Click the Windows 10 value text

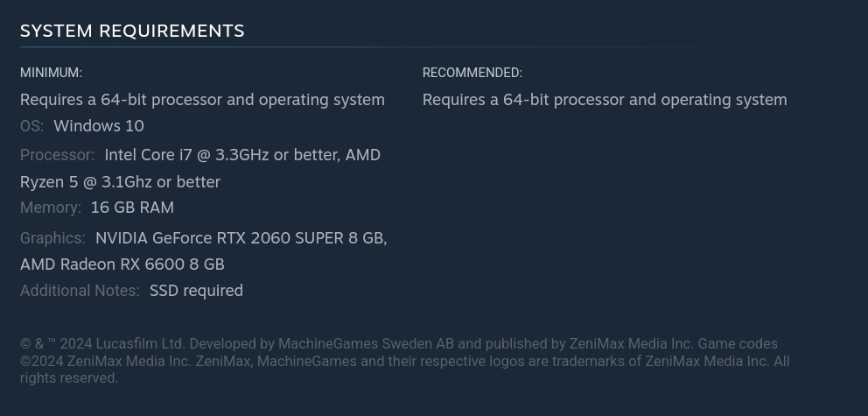pyautogui.click(x=99, y=126)
